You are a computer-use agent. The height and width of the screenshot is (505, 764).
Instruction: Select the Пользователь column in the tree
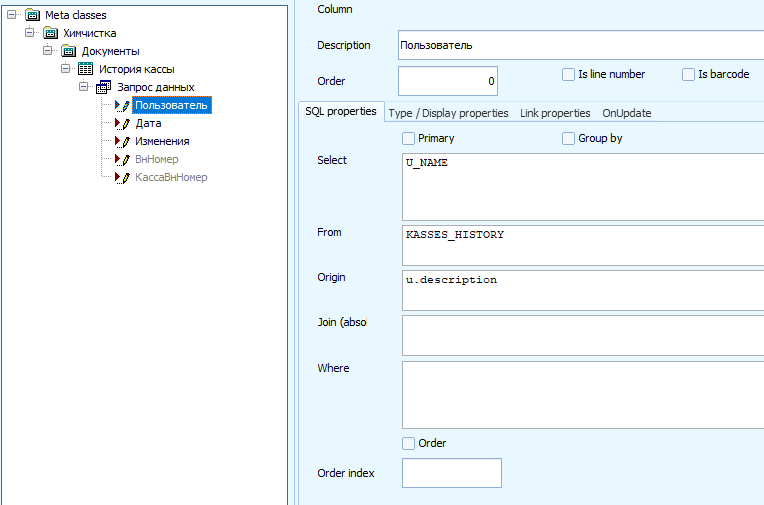pos(172,105)
